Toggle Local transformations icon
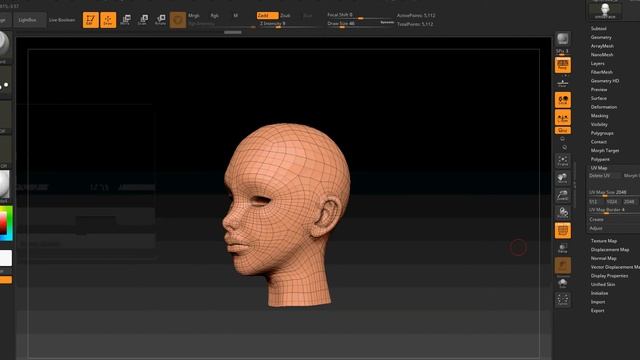 [x=563, y=100]
